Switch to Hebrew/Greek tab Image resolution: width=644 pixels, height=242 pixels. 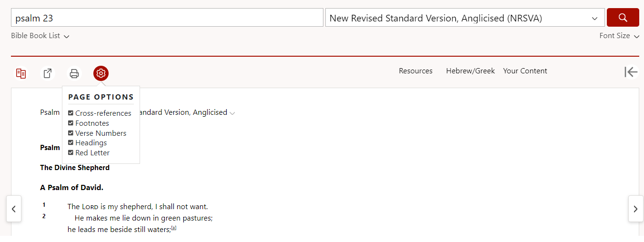click(471, 71)
